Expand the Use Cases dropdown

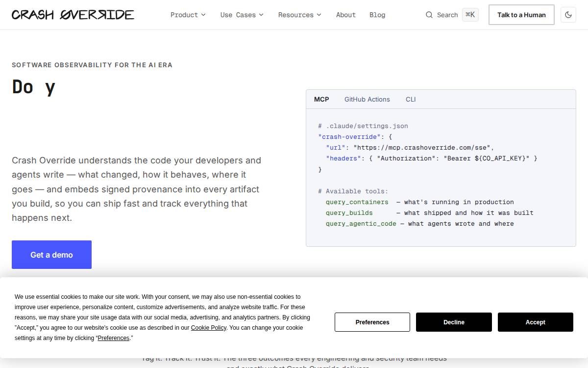(242, 15)
